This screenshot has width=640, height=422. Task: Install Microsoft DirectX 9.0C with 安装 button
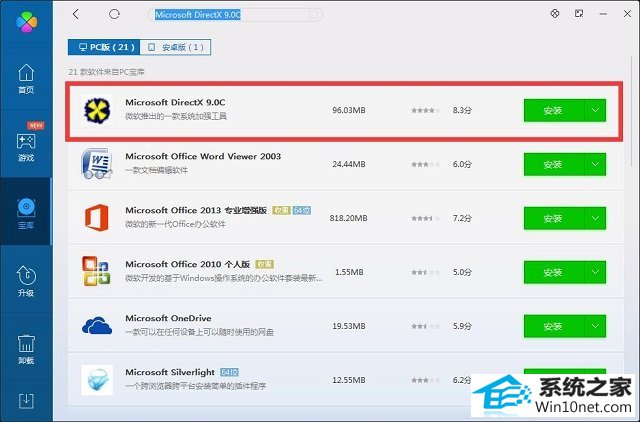pyautogui.click(x=554, y=111)
